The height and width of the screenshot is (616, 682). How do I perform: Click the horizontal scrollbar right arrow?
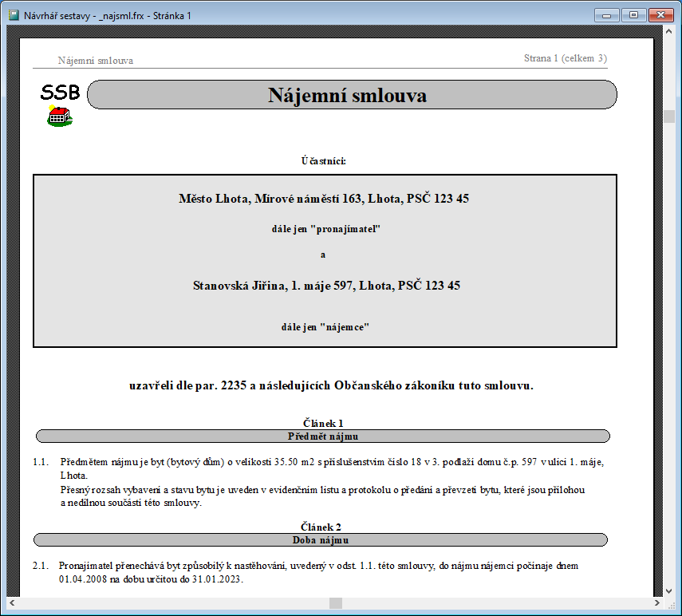(656, 603)
